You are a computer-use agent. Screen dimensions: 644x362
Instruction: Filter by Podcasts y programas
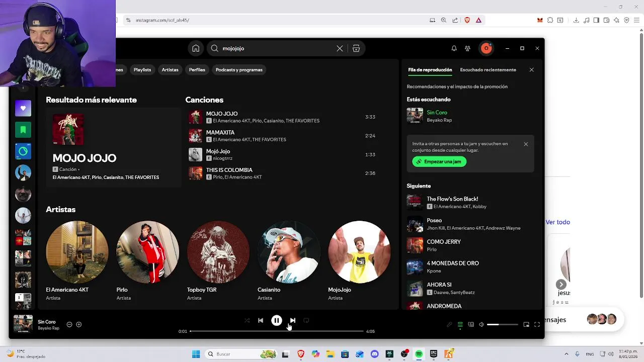tap(239, 70)
